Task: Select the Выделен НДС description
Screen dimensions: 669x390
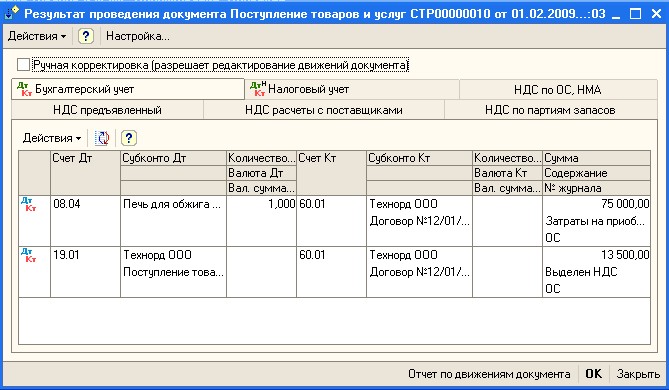Action: 596,272
